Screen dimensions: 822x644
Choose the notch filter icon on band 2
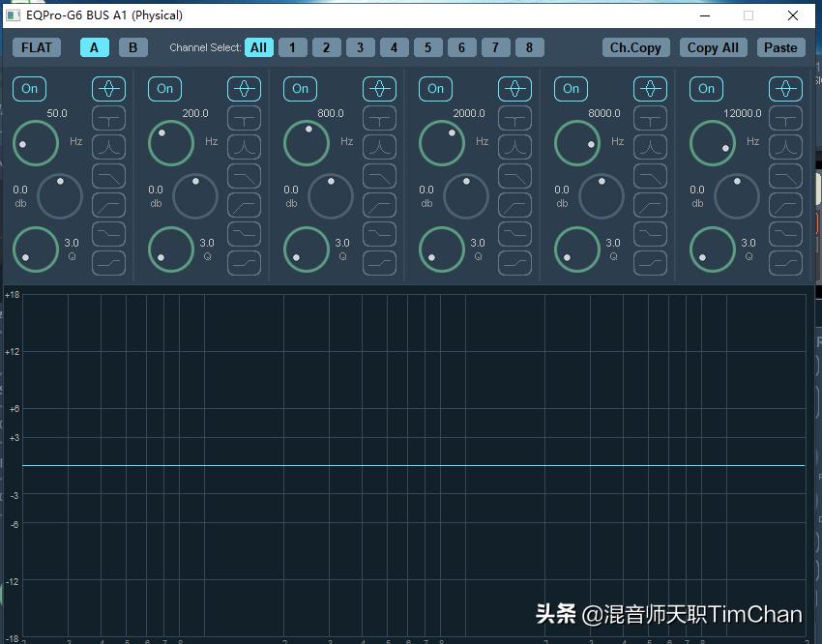click(x=244, y=117)
